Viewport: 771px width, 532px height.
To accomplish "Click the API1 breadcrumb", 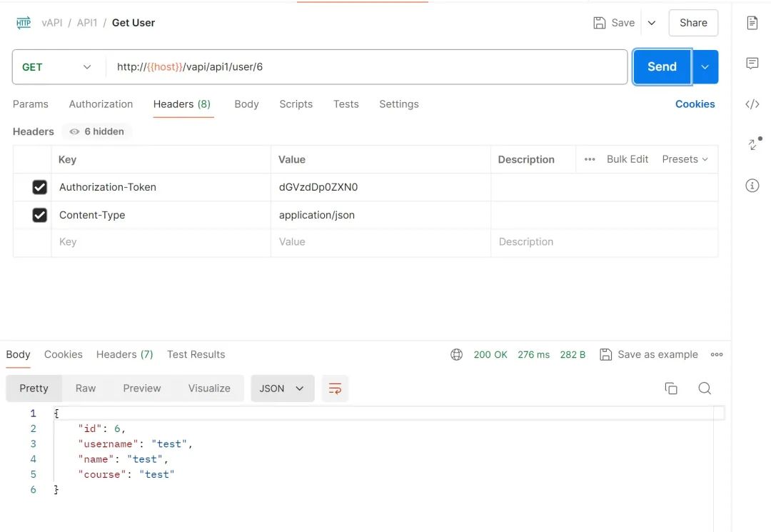I will 87,23.
